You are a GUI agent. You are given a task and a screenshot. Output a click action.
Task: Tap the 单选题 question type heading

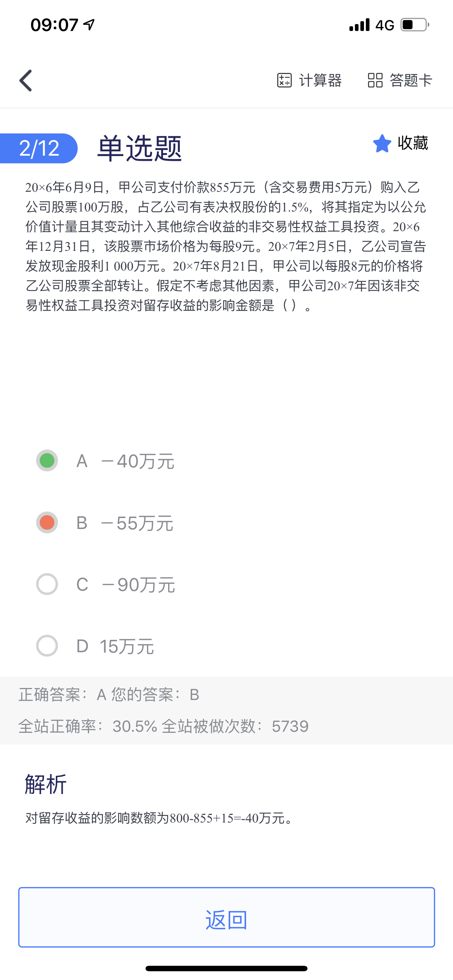coord(139,148)
